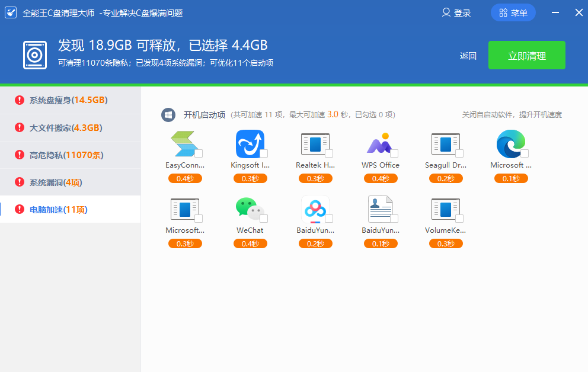This screenshot has height=372, width=588.
Task: Check the WPS Office startup checkbox
Action: point(394,154)
